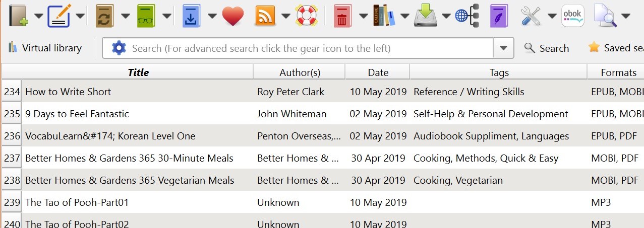The height and width of the screenshot is (228, 644).
Task: Open the Obok DeDRM plugin icon
Action: [572, 16]
